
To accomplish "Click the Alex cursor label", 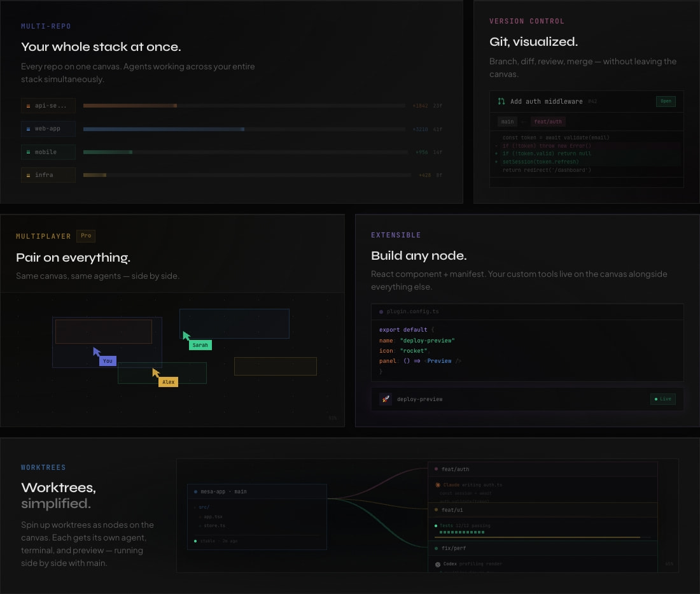I will (x=168, y=382).
